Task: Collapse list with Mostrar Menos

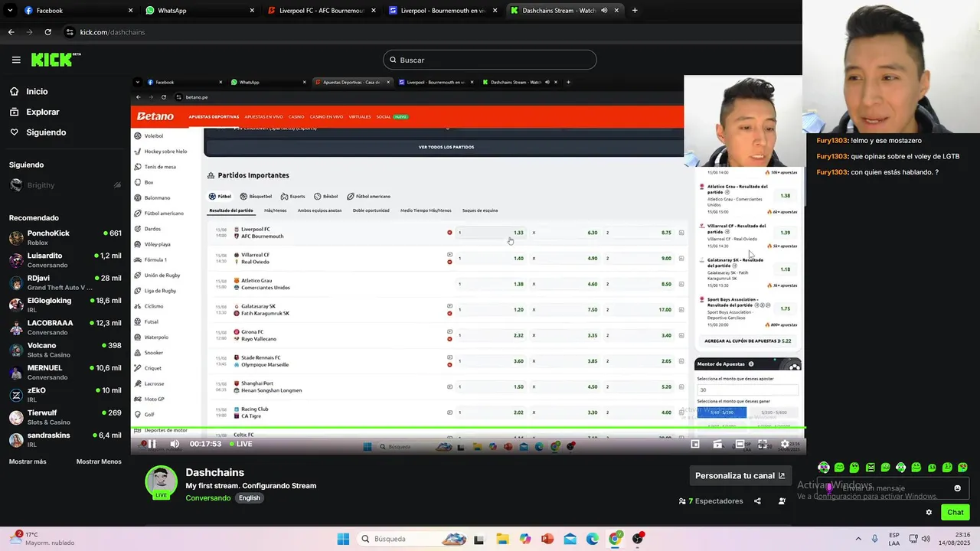Action: [x=99, y=461]
